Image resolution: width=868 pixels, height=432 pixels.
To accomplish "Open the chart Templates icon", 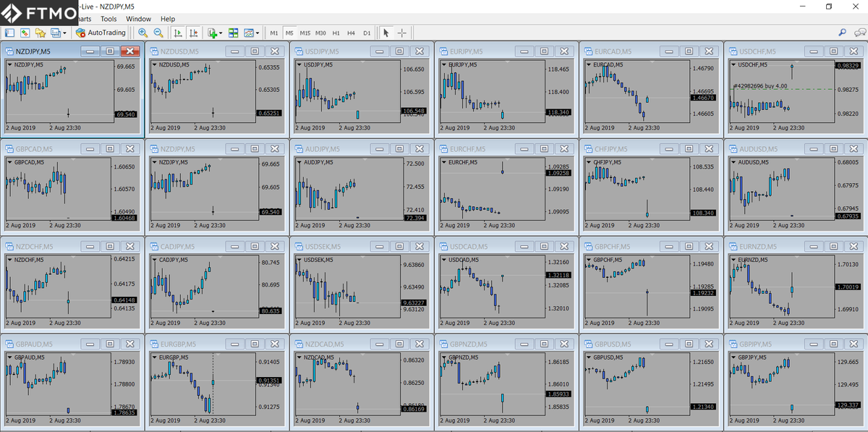I will [x=250, y=33].
